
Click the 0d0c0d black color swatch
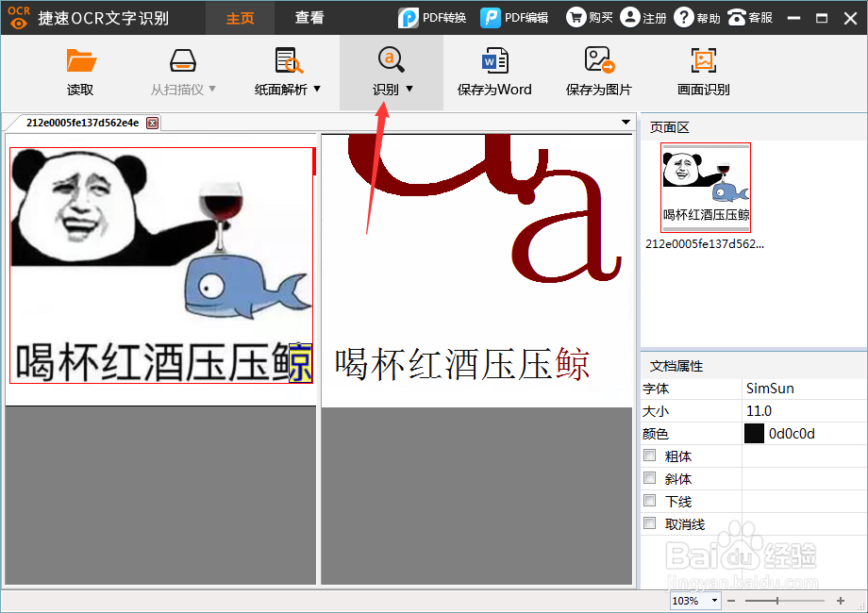(x=754, y=434)
